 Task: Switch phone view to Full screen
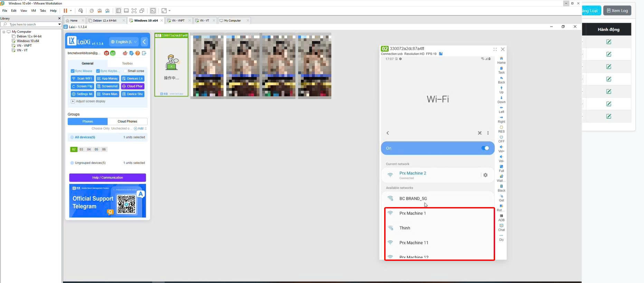(501, 167)
